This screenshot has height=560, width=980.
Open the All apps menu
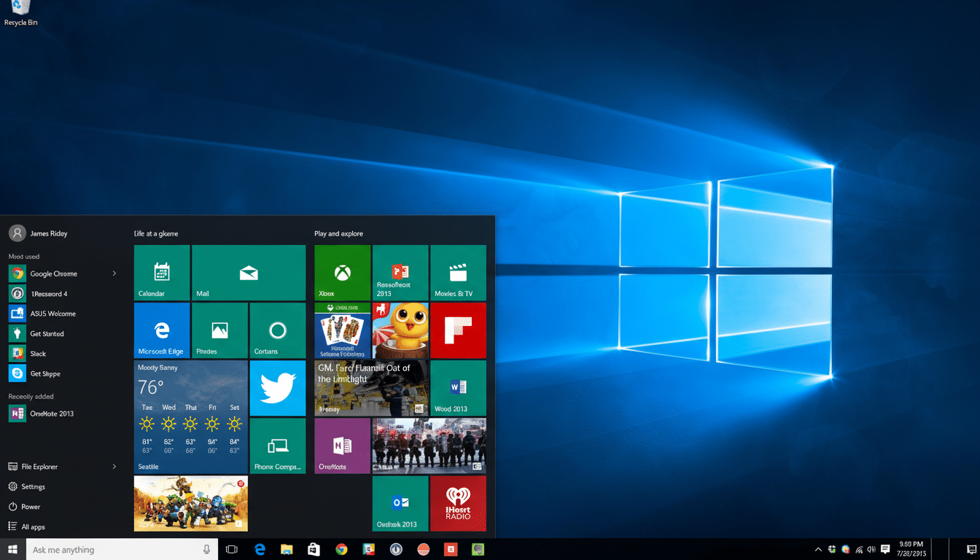tap(34, 526)
